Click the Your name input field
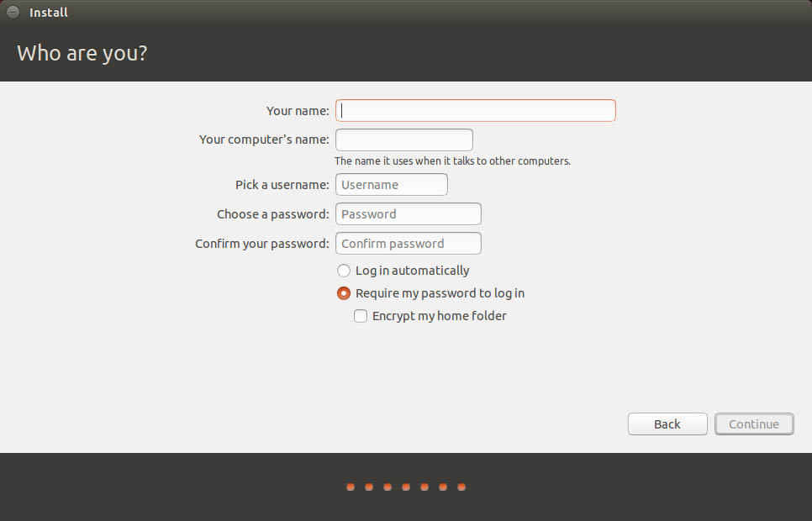 point(476,110)
